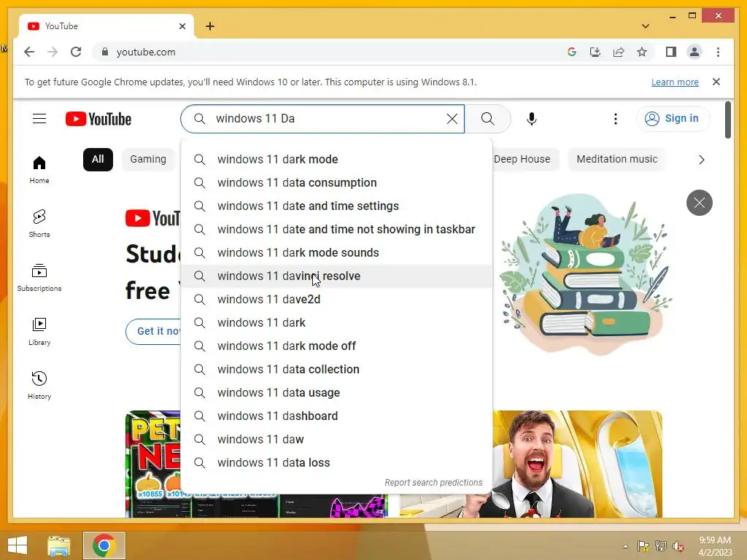Select the Gaming chip
Screen dimensions: 747x560
pos(148,159)
